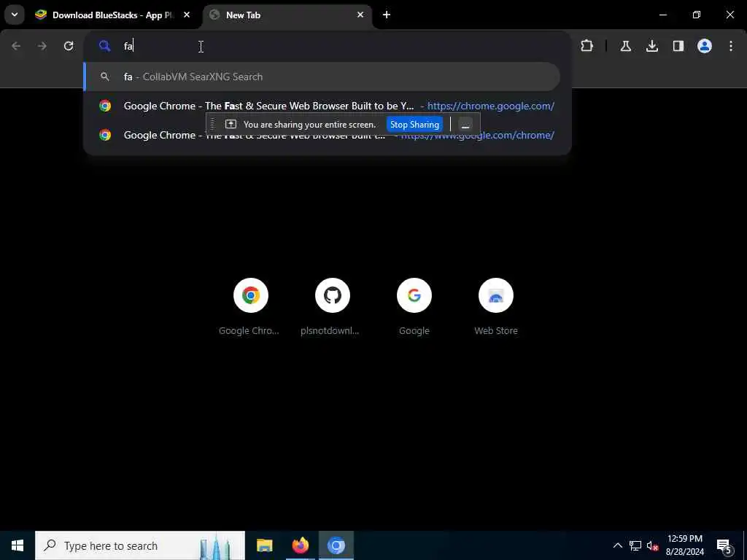This screenshot has width=747, height=560.
Task: Click the 'Type here to search' taskbar box
Action: click(x=140, y=545)
